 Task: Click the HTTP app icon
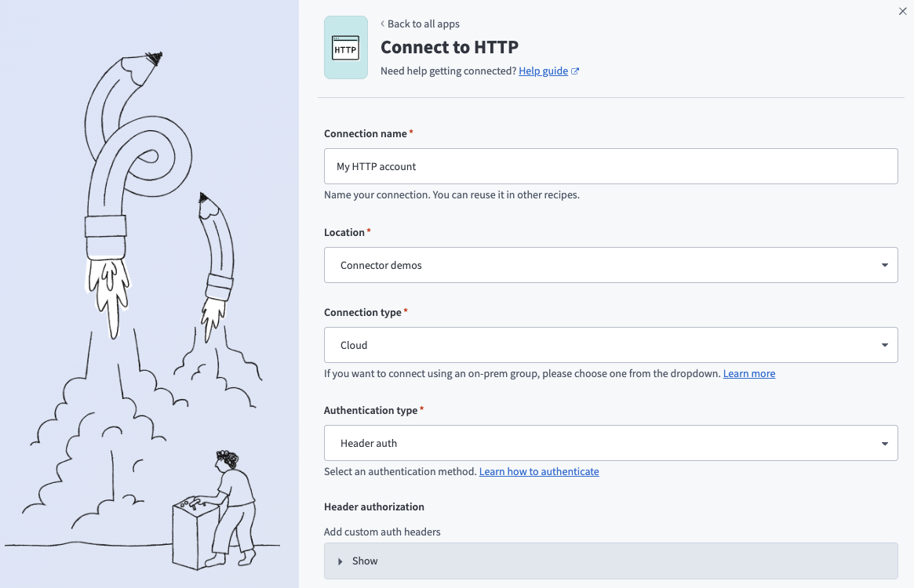(345, 47)
